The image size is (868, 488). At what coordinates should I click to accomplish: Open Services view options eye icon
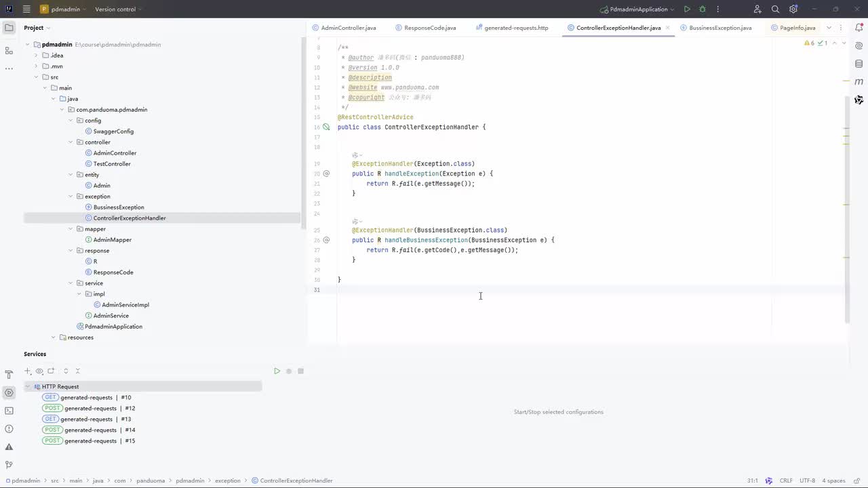(x=39, y=371)
